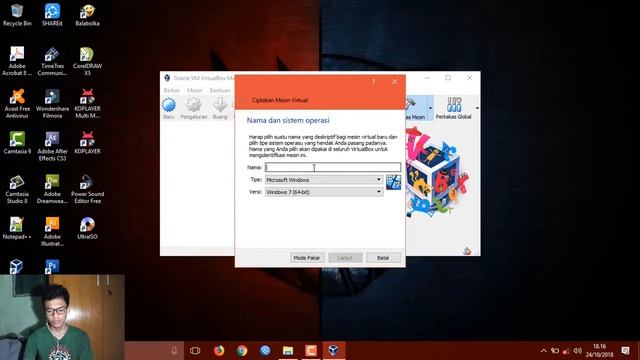
Task: Open the Bantuan menu
Action: point(220,90)
